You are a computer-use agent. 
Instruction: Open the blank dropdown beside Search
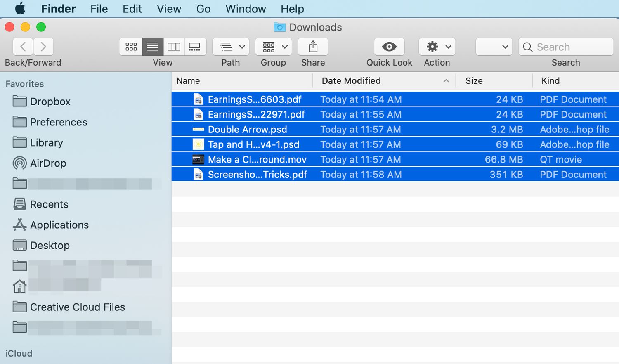494,47
